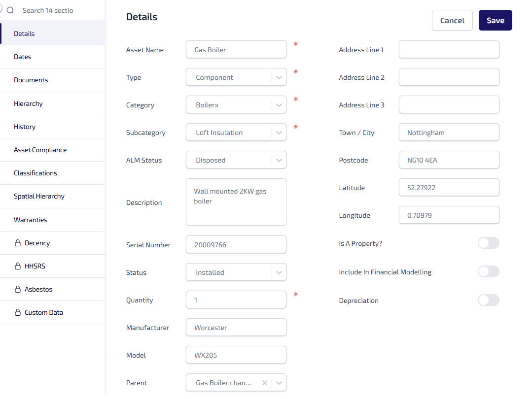Screen dimensions: 532x399
Task: Open the Subcategory dropdown arrow
Action: coord(279,133)
